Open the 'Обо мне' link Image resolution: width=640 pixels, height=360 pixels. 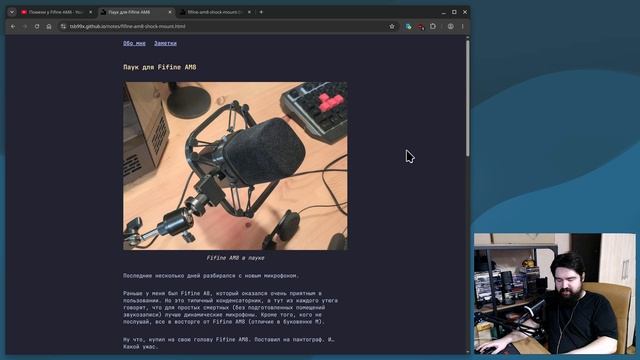click(134, 43)
